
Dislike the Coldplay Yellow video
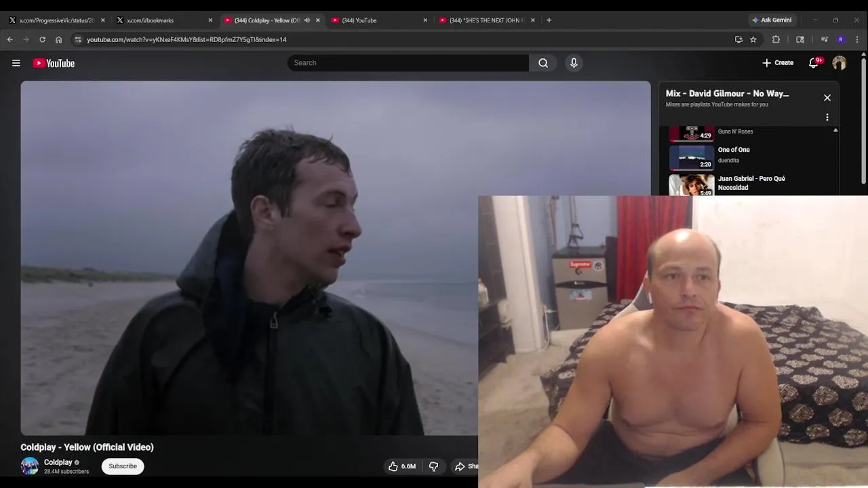433,466
